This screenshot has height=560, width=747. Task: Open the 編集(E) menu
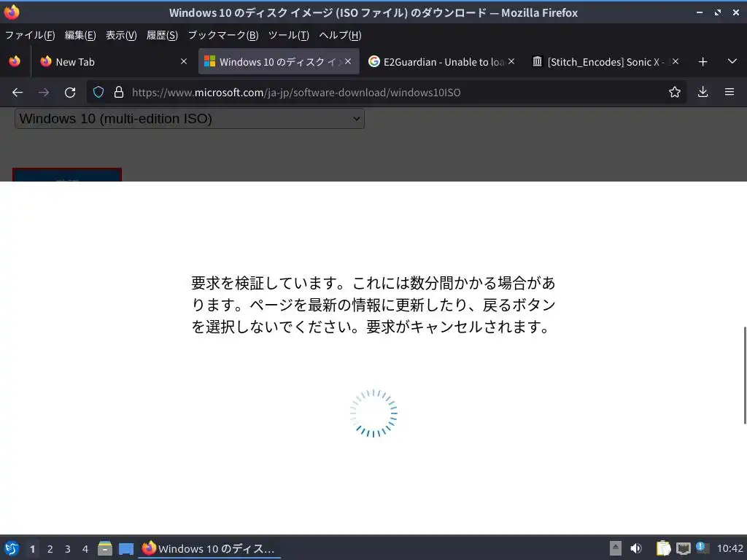80,35
